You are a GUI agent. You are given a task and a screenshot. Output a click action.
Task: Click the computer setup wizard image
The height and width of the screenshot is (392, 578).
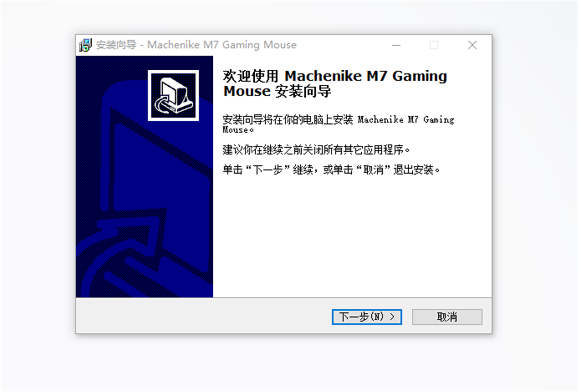point(173,95)
